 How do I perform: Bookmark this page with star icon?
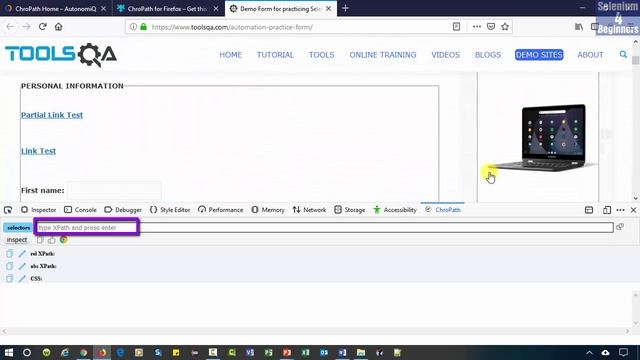pos(505,27)
